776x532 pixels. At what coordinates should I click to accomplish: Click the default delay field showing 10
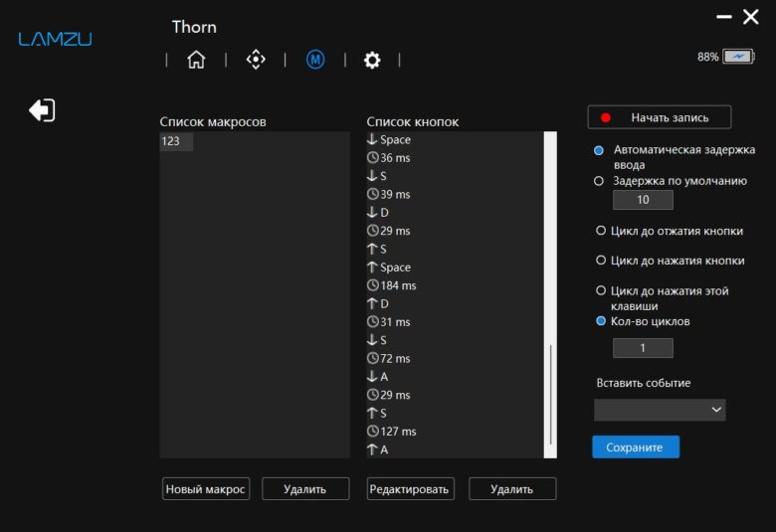pos(643,200)
